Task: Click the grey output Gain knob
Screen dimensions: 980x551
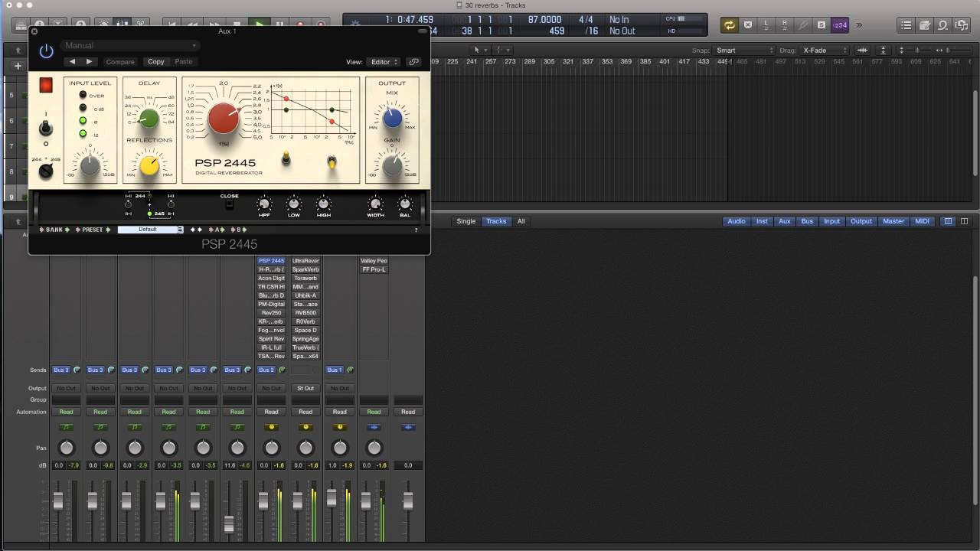Action: 392,164
